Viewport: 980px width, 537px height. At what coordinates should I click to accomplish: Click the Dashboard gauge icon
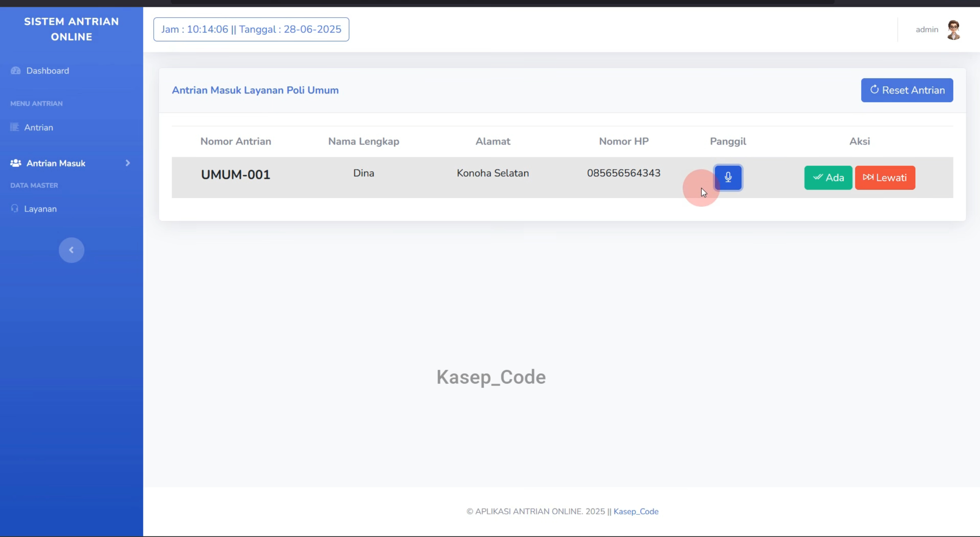coord(16,71)
